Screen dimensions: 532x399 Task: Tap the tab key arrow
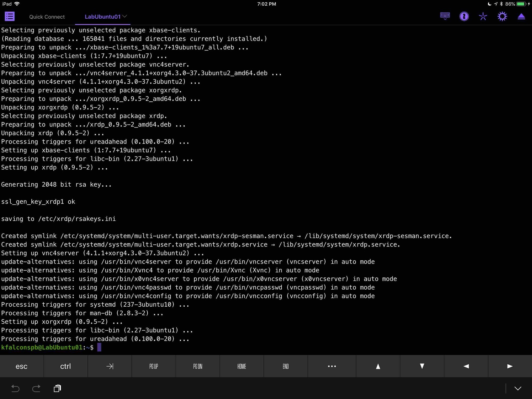pyautogui.click(x=110, y=366)
